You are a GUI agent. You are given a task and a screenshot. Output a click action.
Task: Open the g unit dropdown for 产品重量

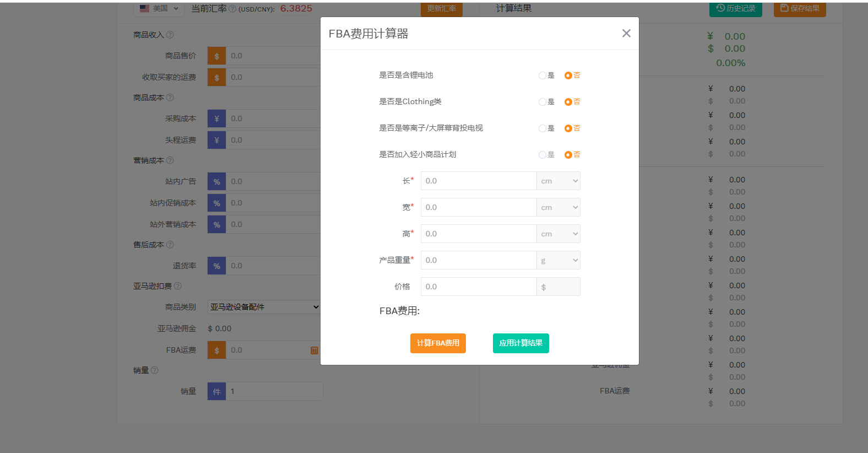[558, 260]
